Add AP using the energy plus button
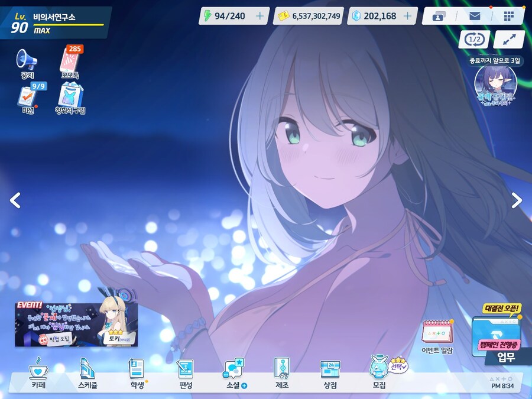The height and width of the screenshot is (399, 532). (x=259, y=16)
